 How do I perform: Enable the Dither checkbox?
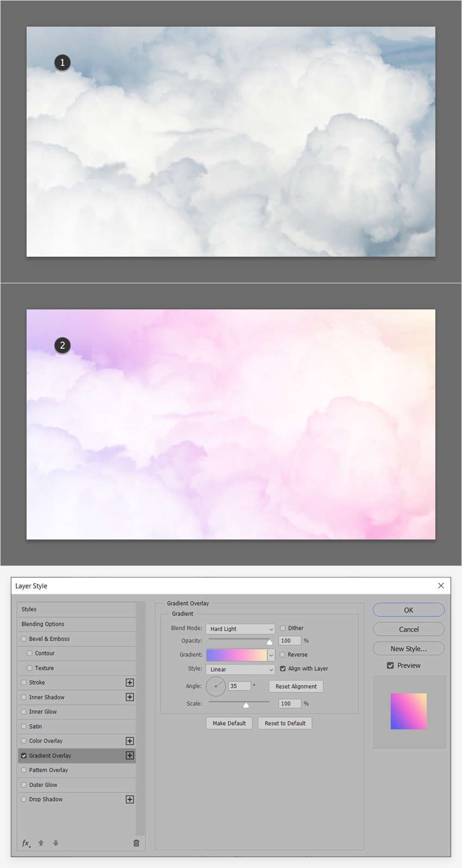(283, 628)
